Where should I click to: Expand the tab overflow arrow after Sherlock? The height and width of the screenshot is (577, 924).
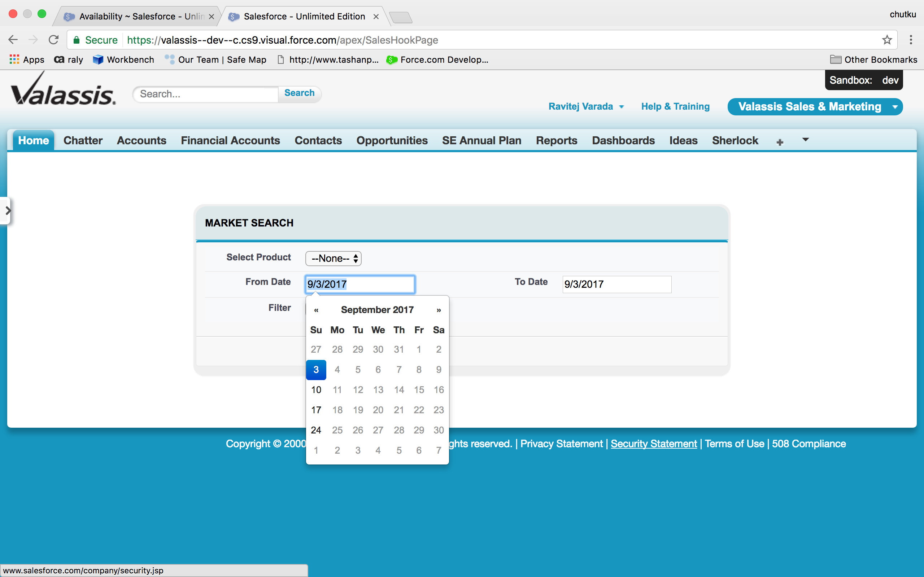[805, 140]
